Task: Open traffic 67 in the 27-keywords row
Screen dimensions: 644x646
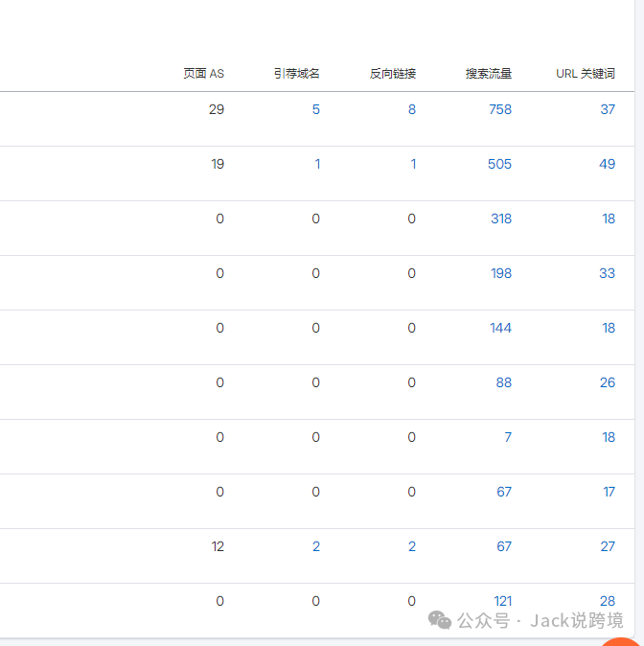Action: click(x=504, y=546)
